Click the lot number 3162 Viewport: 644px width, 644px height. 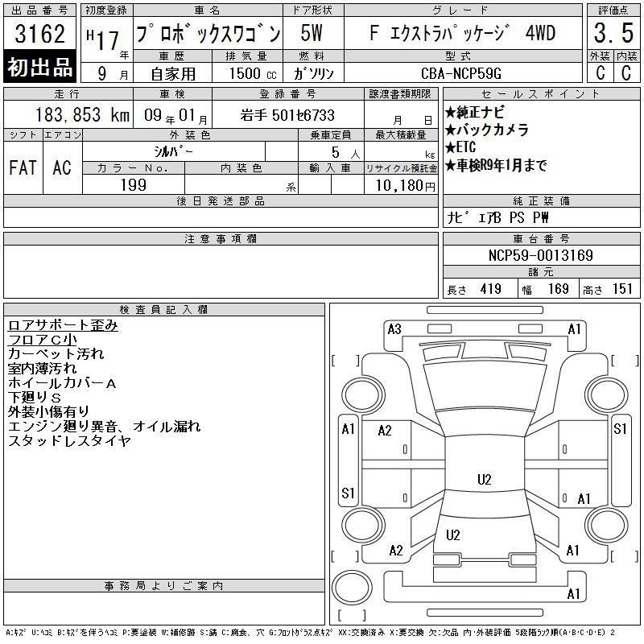[x=39, y=33]
